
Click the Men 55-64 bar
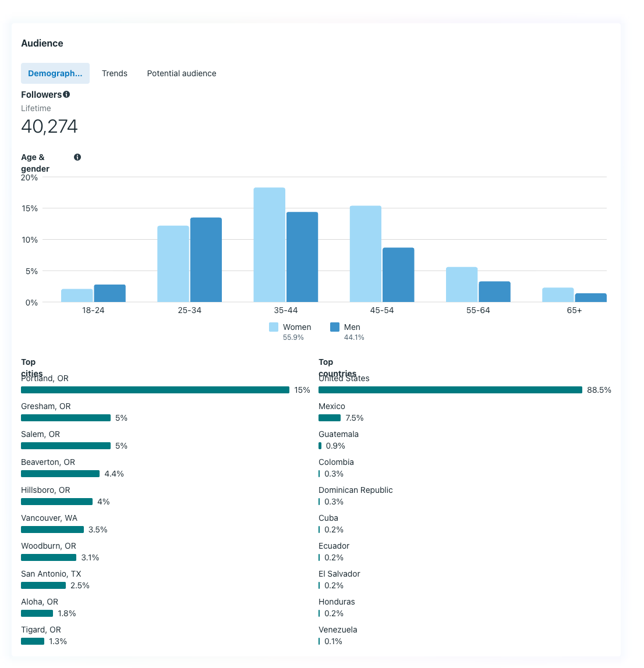494,292
